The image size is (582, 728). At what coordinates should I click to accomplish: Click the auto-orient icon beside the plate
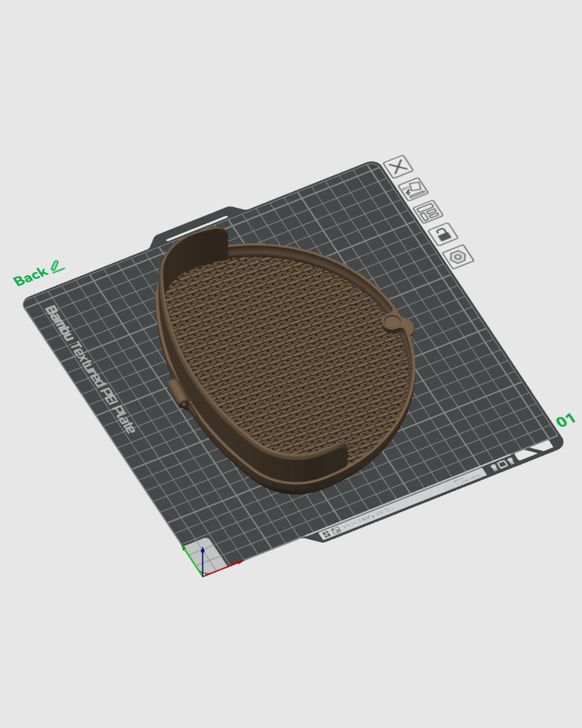point(413,189)
